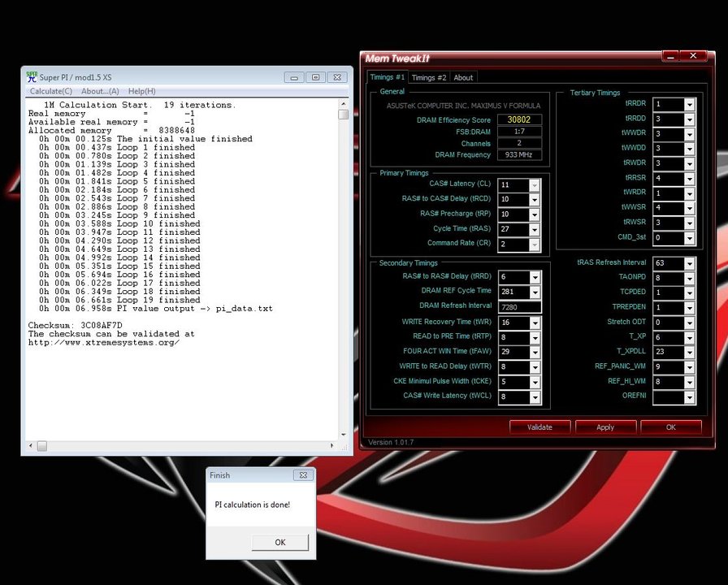Click the Super PI vertical scrollbar up arrow
This screenshot has width=728, height=585.
(344, 104)
